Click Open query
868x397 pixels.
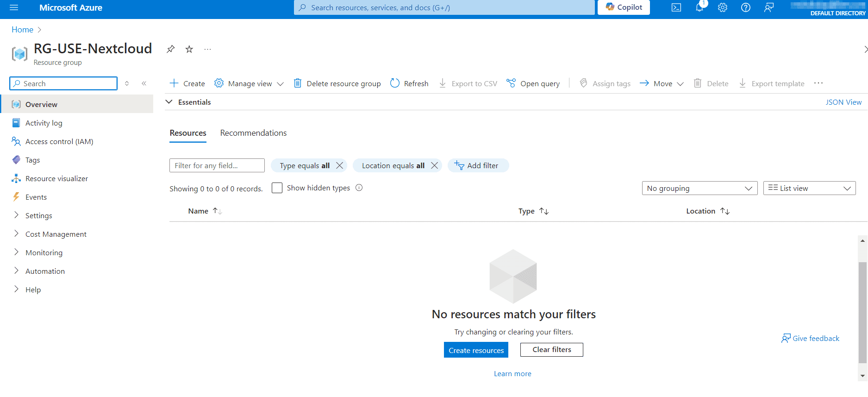pyautogui.click(x=533, y=83)
